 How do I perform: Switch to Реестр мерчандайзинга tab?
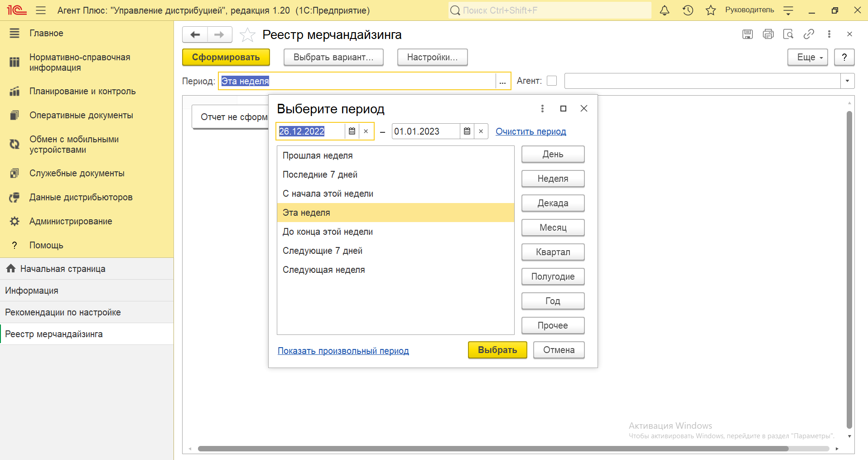[87, 334]
